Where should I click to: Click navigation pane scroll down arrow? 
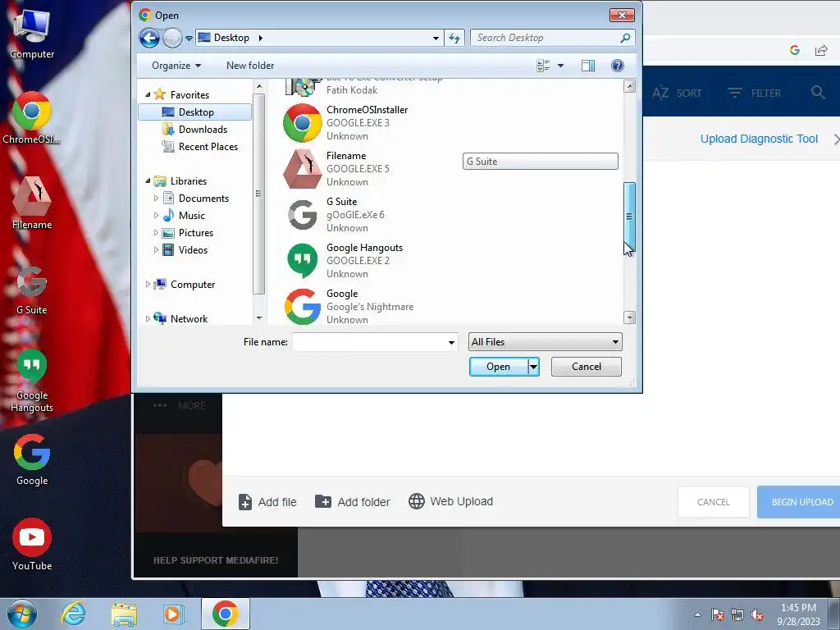point(259,318)
